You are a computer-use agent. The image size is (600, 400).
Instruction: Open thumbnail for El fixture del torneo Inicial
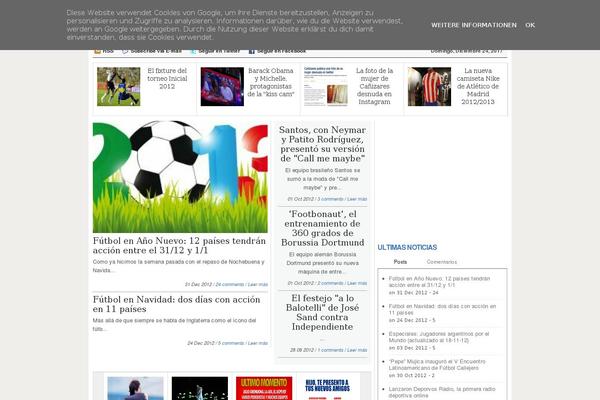(x=119, y=87)
